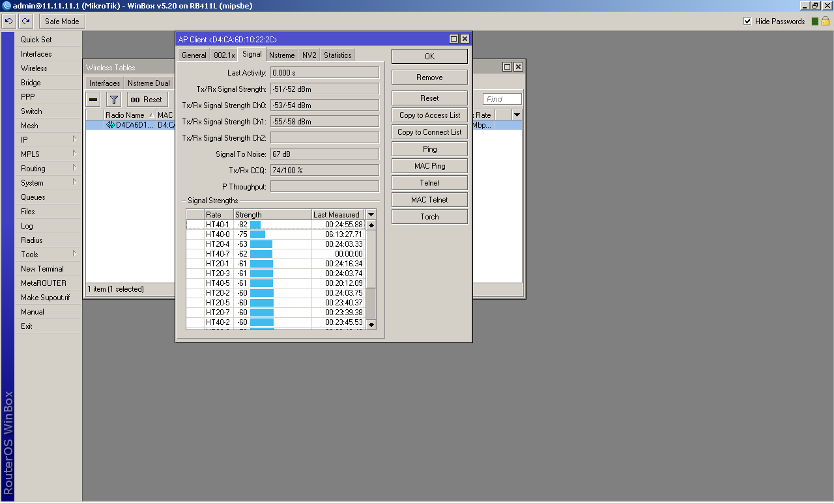834x504 pixels.
Task: Open Nstreme Dual tab in Wireless Tables
Action: [x=149, y=83]
